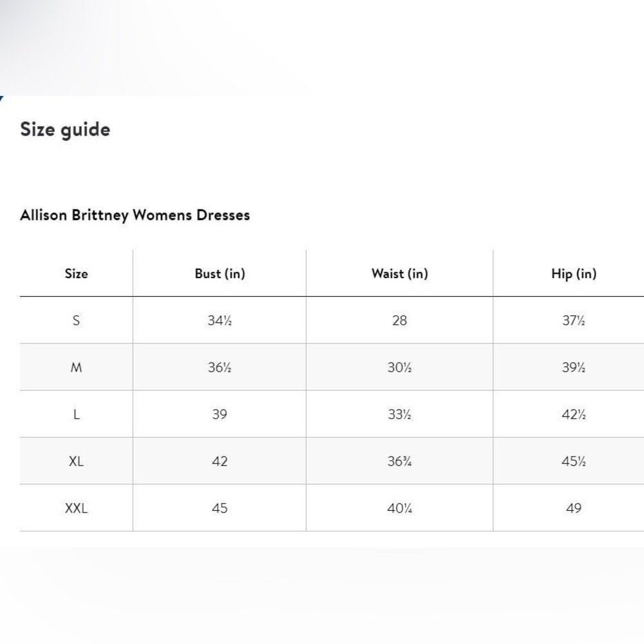Click the waist value 28 for S
This screenshot has width=644, height=644.
click(400, 320)
